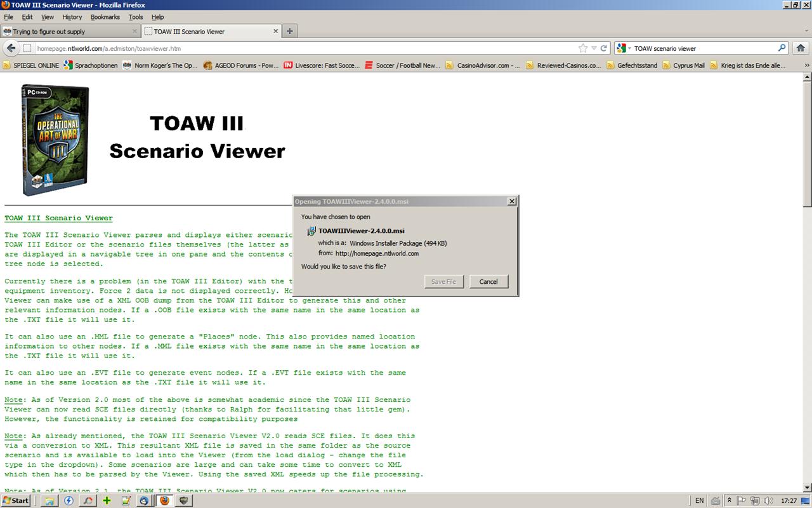Open the Reviewed-Casinos.co... bookmark
Screen dimensions: 812x508
[x=564, y=65]
